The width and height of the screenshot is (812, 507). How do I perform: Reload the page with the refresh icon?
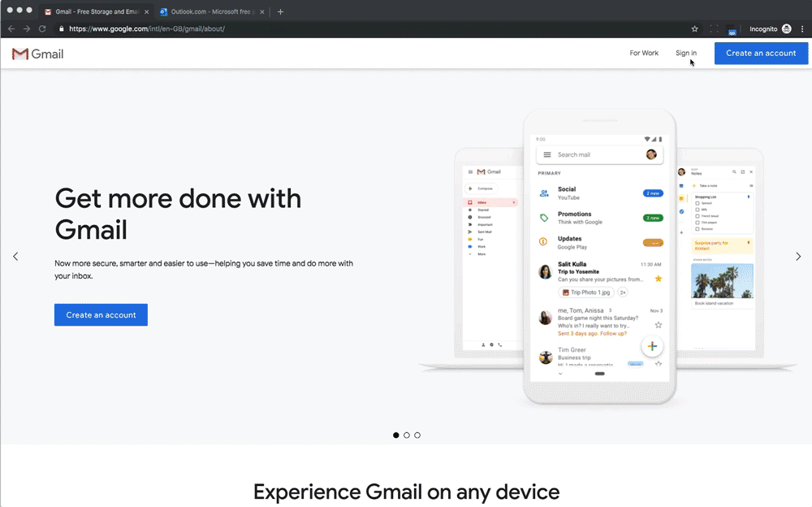coord(42,29)
